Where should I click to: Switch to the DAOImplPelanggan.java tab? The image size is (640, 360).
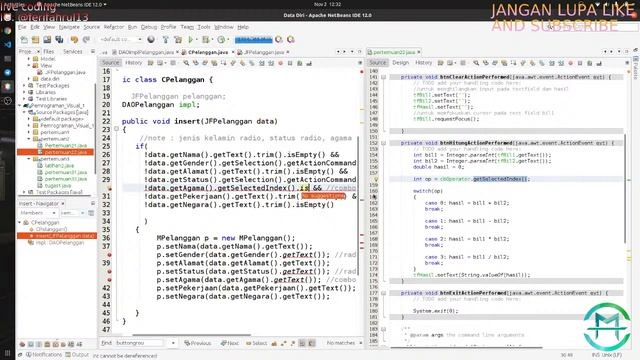coord(146,52)
